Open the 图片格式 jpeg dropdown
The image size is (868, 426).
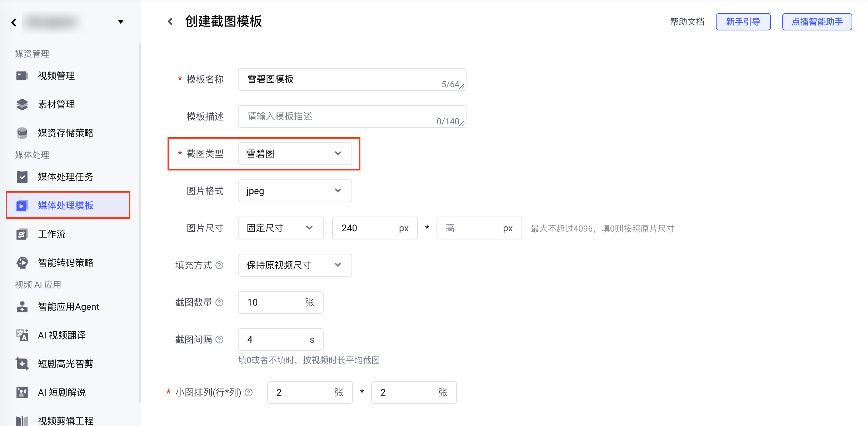tap(295, 191)
